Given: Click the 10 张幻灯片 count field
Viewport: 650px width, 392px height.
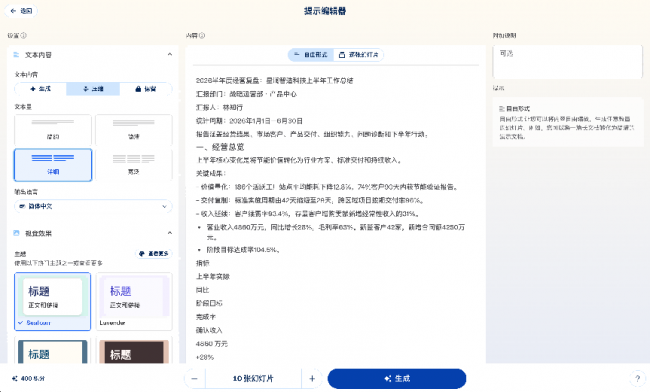Looking at the screenshot, I should click(x=253, y=379).
